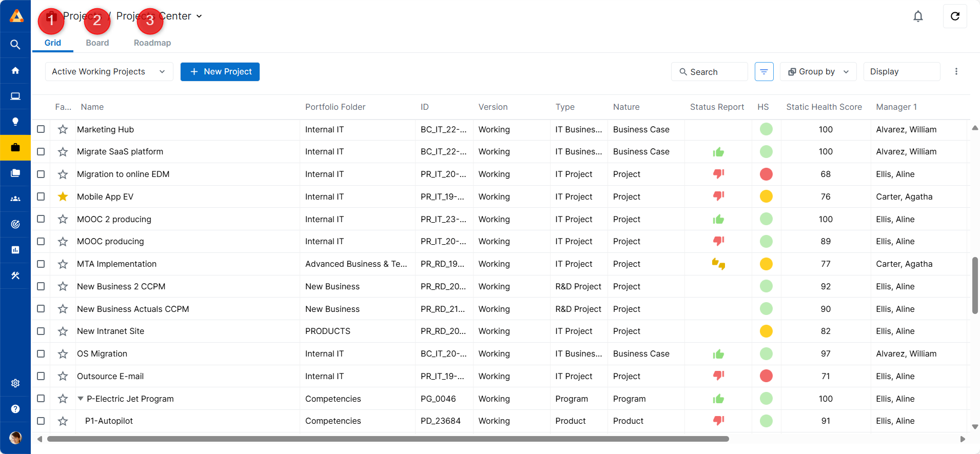The image size is (980, 454).
Task: Open the three-dot more options menu
Action: click(956, 72)
